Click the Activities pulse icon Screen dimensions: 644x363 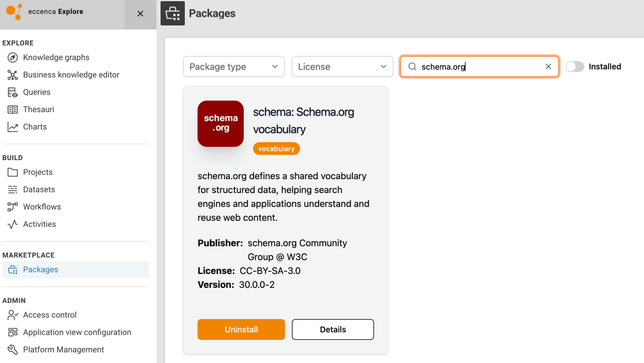click(x=13, y=224)
